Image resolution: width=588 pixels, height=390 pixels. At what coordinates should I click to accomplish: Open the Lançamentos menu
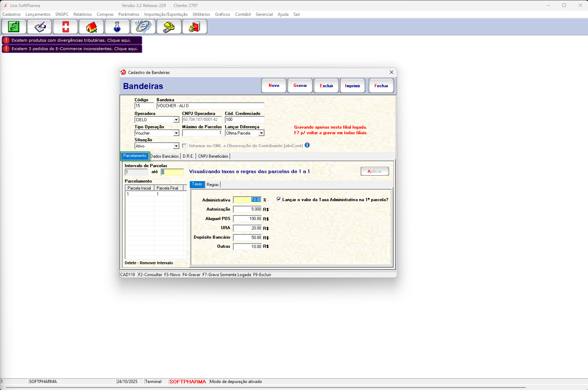(38, 14)
